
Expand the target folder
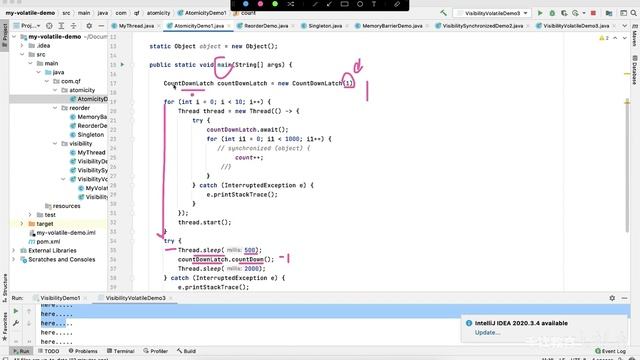click(x=22, y=224)
